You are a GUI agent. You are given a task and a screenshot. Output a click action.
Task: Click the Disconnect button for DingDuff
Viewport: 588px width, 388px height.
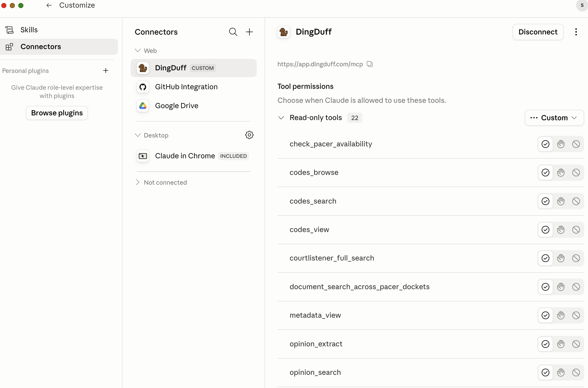click(x=538, y=32)
